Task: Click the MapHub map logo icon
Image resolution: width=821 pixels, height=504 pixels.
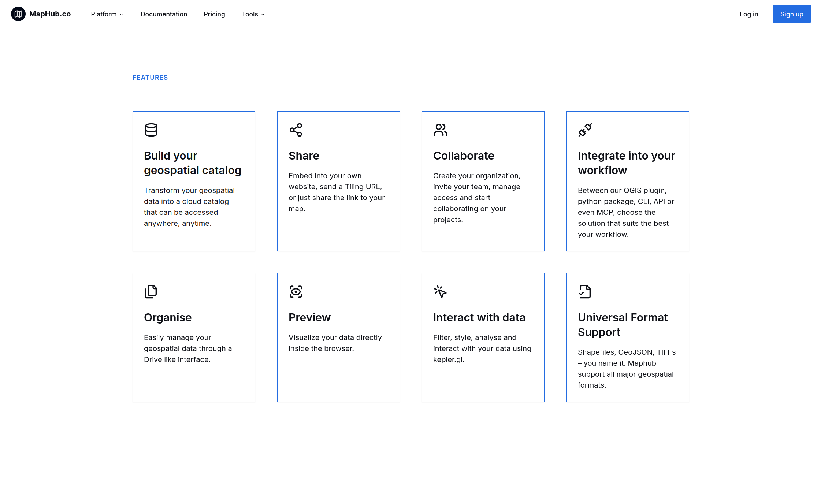Action: (x=18, y=14)
